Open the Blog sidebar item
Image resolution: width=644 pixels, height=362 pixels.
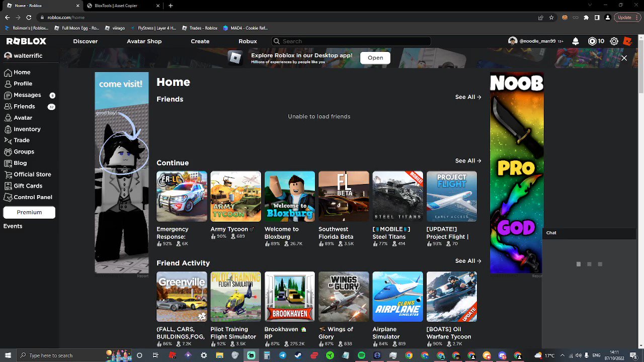[16, 163]
